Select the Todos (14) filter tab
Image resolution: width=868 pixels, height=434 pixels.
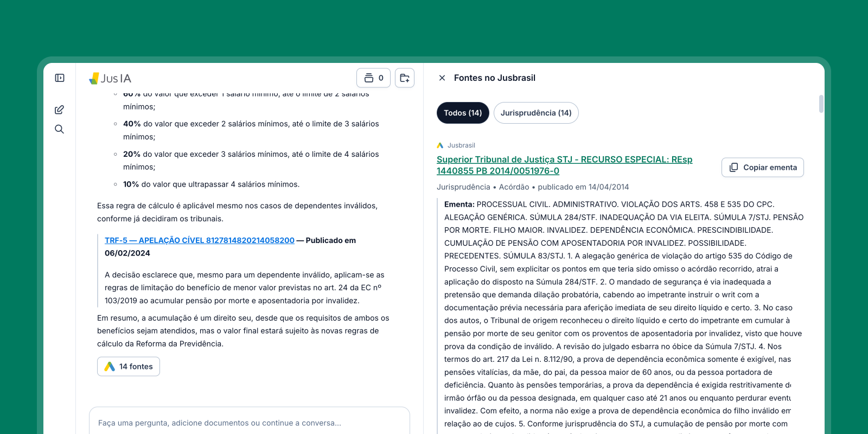463,113
